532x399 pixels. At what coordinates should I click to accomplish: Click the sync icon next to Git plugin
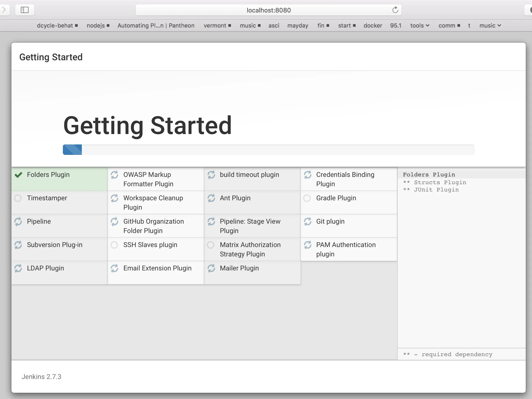click(308, 222)
